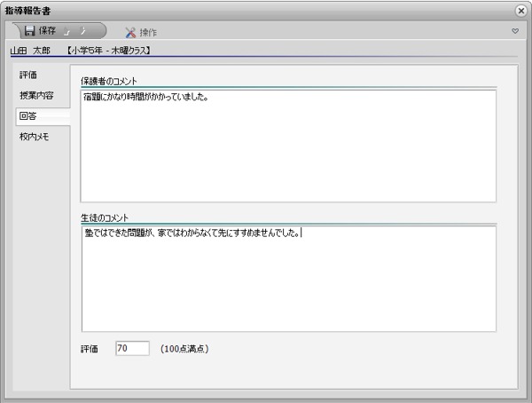This screenshot has width=532, height=403.
Task: Switch to the 授業内容 side tab
Action: click(x=36, y=96)
